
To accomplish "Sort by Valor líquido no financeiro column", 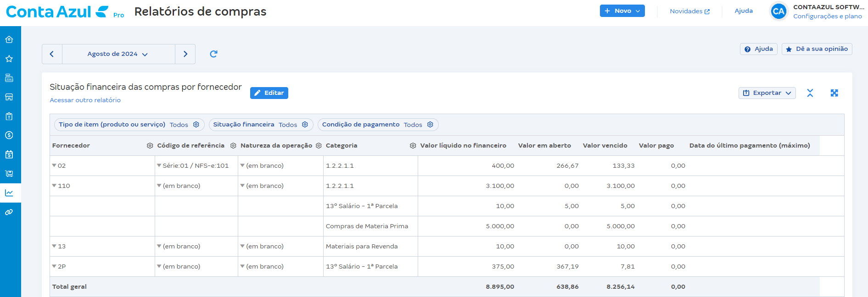I will (463, 146).
